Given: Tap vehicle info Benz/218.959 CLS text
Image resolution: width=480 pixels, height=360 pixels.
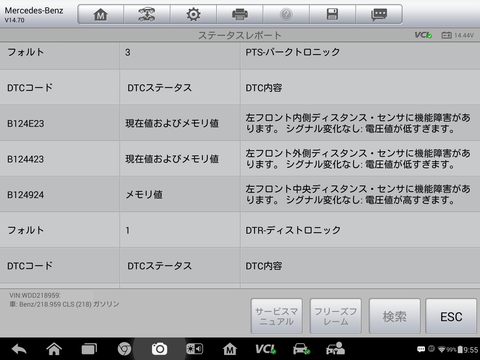Looking at the screenshot, I should coord(64,304).
